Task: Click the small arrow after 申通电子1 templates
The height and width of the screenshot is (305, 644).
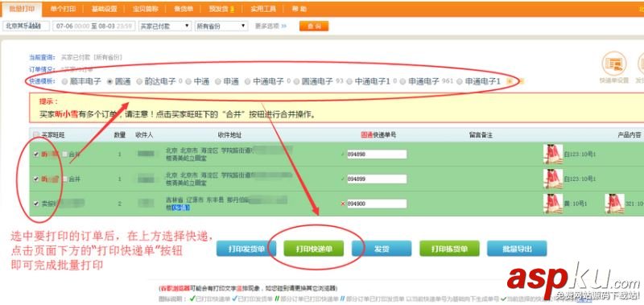Action: tap(510, 81)
